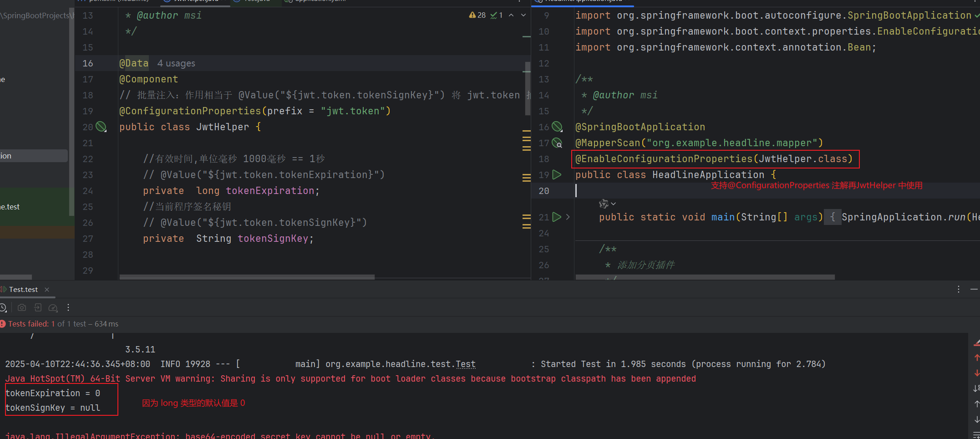Open the profiler speedometer icon in Run toolbar

(x=53, y=308)
